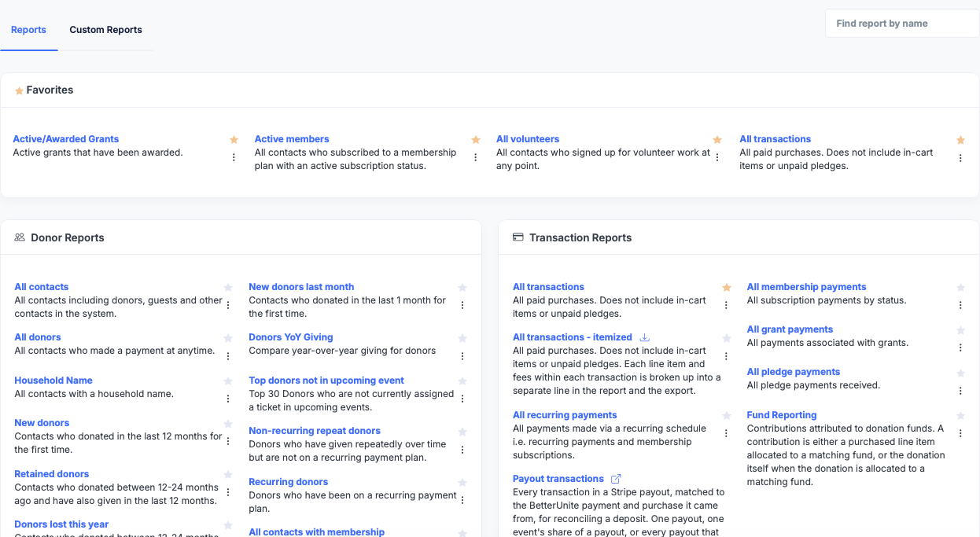Click the external link icon beside Payout transactions
980x537 pixels.
tap(617, 479)
